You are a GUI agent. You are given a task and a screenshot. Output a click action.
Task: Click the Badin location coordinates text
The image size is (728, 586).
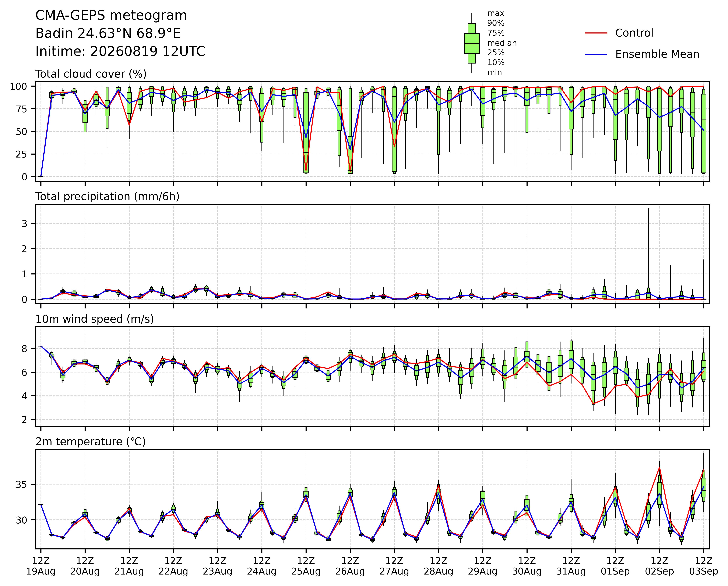point(108,34)
